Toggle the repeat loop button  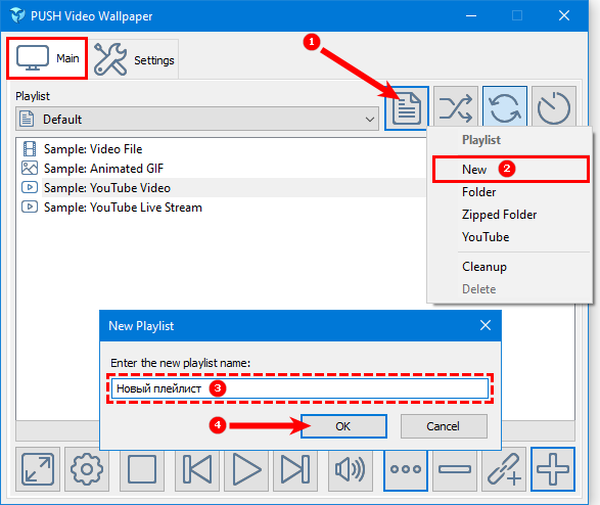[505, 109]
